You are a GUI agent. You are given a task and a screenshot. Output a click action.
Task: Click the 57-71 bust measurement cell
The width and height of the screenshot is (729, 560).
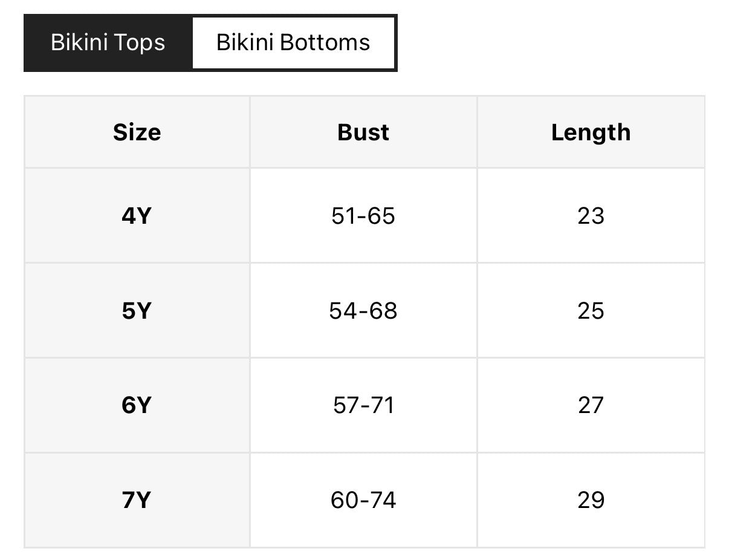363,405
